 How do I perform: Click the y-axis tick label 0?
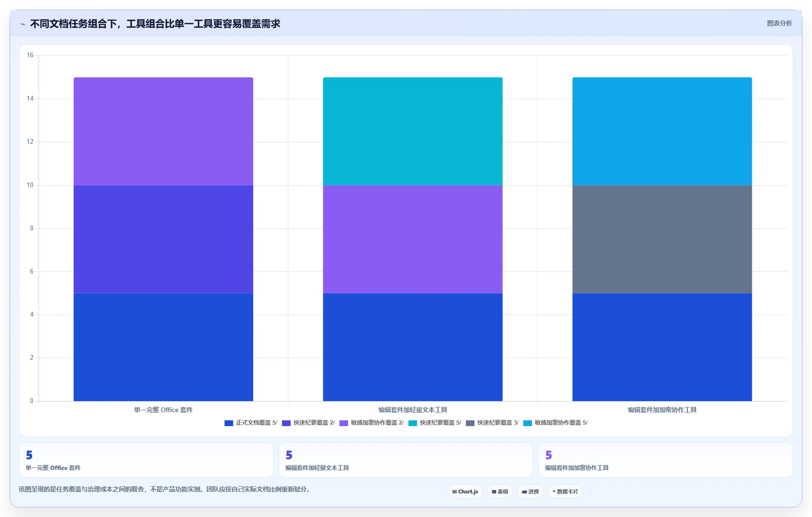click(32, 401)
